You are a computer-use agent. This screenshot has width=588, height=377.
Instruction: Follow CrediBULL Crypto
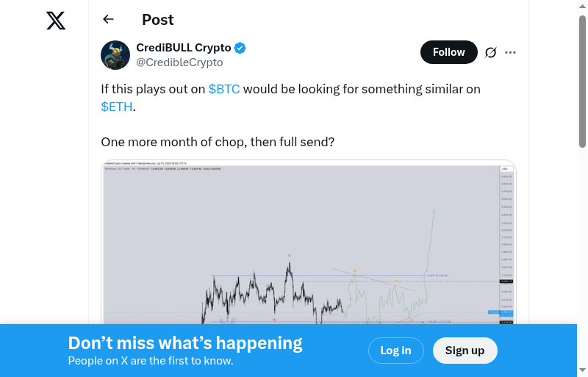[448, 52]
